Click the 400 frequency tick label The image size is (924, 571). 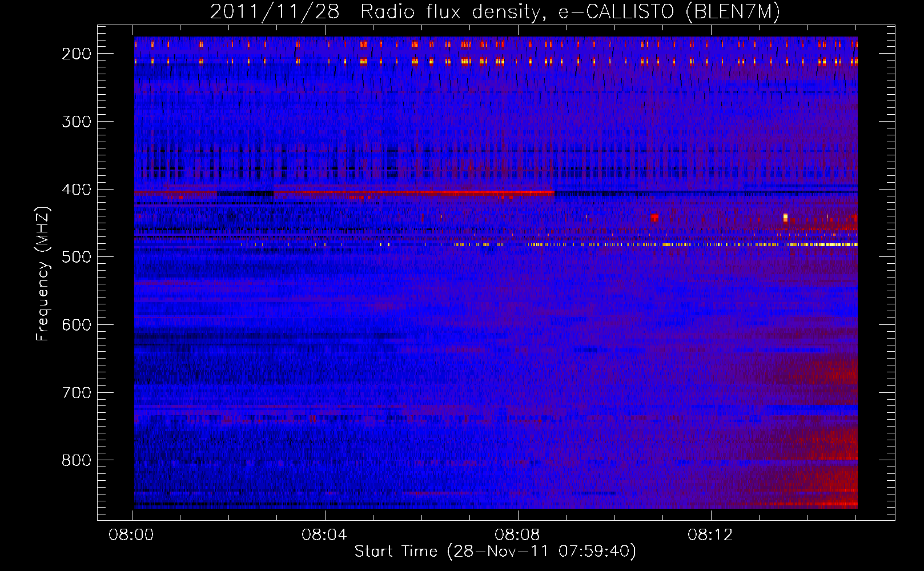point(77,190)
